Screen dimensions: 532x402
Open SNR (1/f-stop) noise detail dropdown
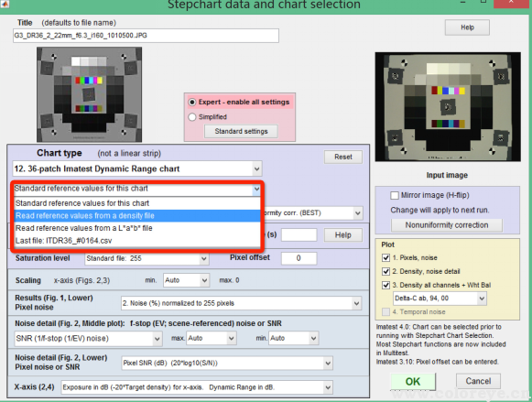click(88, 338)
